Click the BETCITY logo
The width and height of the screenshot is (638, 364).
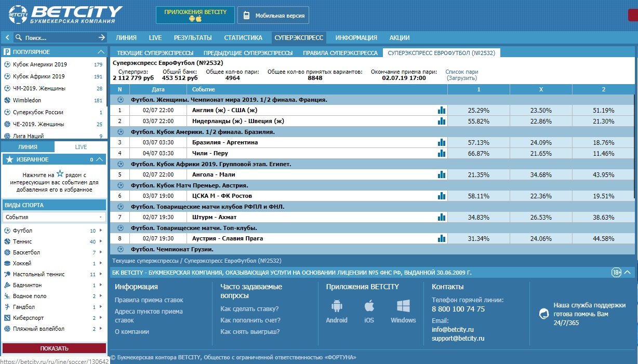click(x=65, y=15)
